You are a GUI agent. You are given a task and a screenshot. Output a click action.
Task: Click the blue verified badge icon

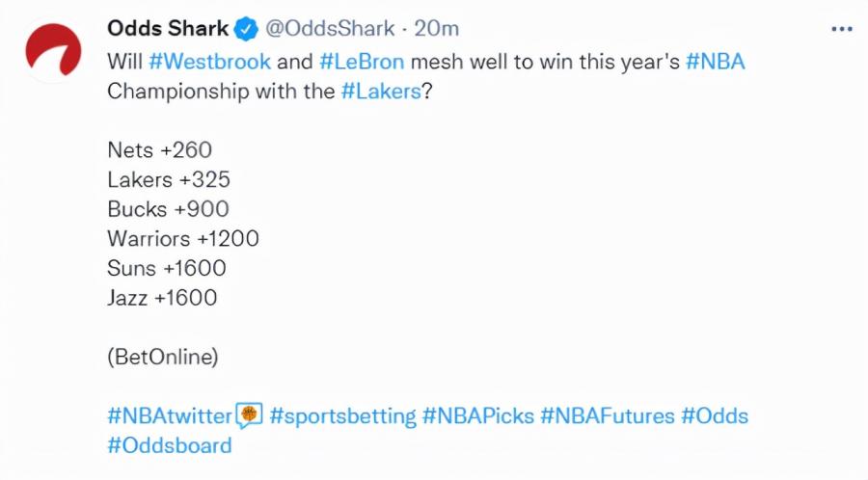click(246, 29)
